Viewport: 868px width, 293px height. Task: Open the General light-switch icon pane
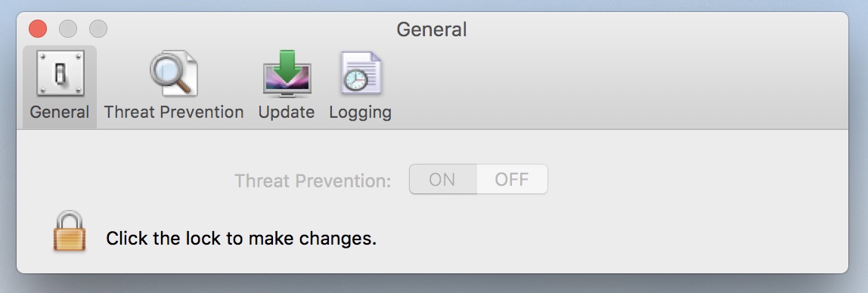coord(60,73)
